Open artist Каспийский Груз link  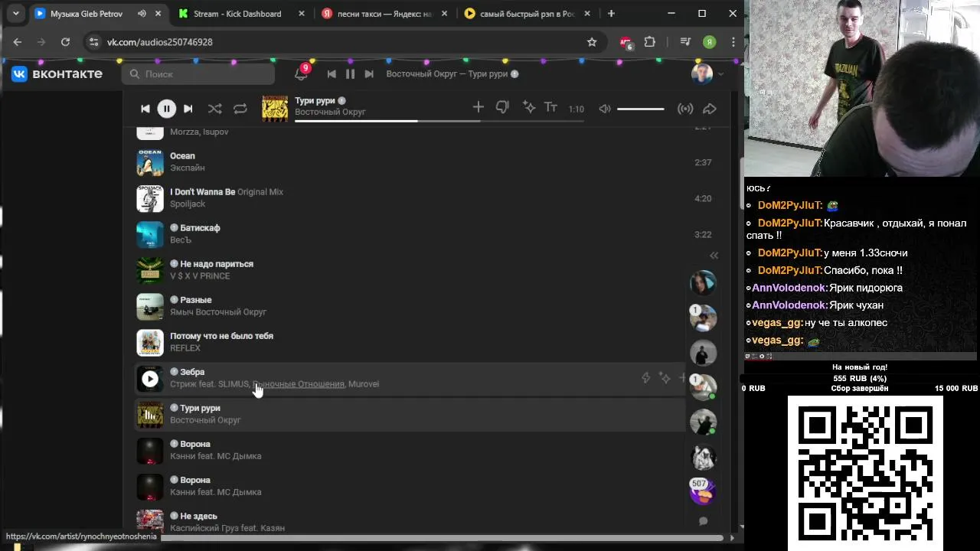(204, 528)
